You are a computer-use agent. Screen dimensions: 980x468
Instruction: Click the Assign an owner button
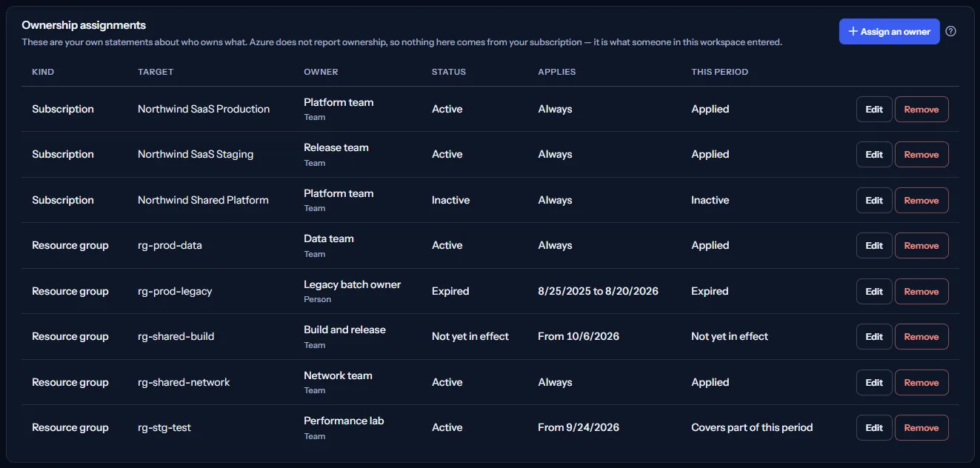(x=890, y=31)
